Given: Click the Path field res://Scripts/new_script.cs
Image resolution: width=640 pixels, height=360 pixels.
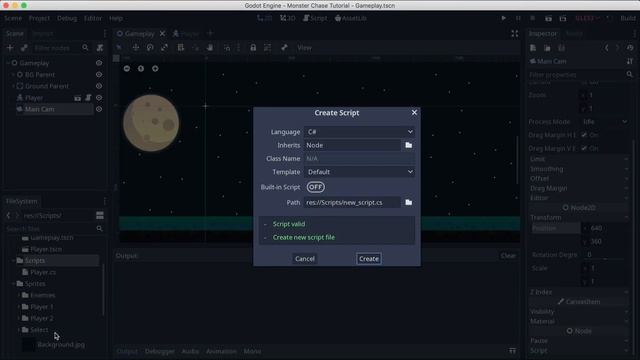Looking at the screenshot, I should [x=352, y=202].
